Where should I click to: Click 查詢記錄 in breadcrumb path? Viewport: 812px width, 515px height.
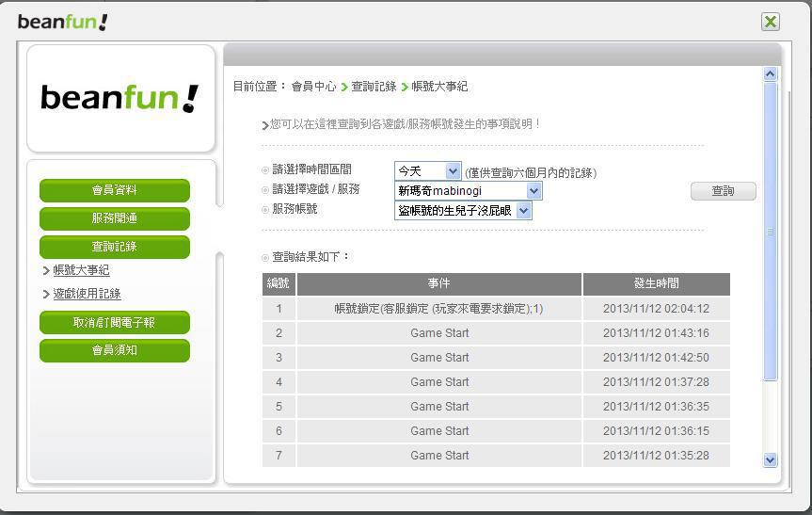pos(374,87)
